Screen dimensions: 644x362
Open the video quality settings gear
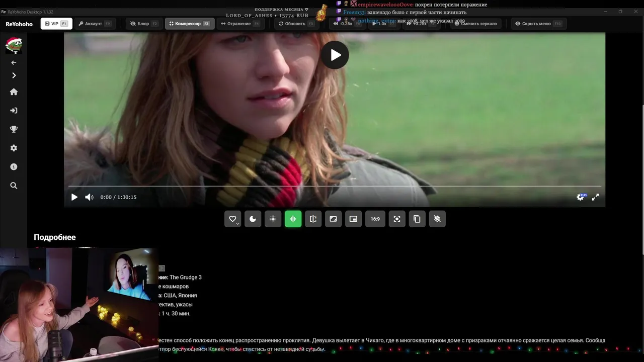(580, 197)
